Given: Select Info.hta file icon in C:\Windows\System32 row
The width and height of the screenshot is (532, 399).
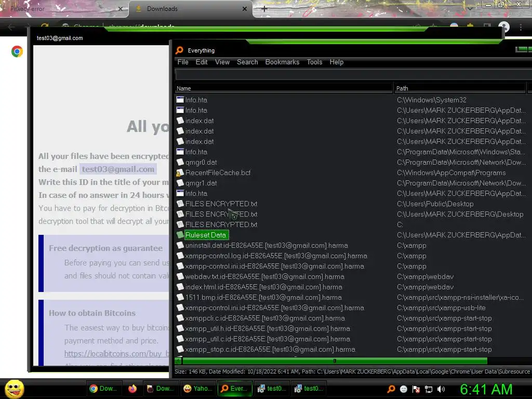Looking at the screenshot, I should click(180, 100).
